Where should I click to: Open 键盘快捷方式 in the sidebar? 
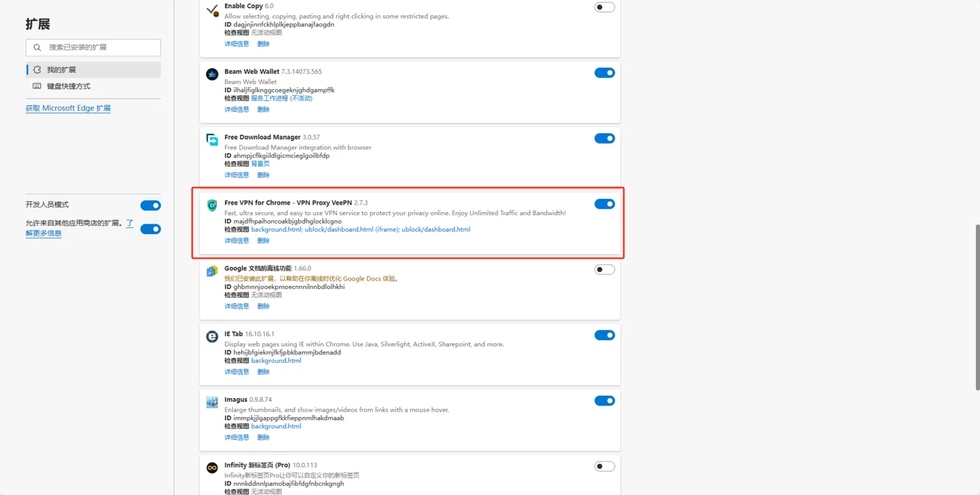click(94, 86)
